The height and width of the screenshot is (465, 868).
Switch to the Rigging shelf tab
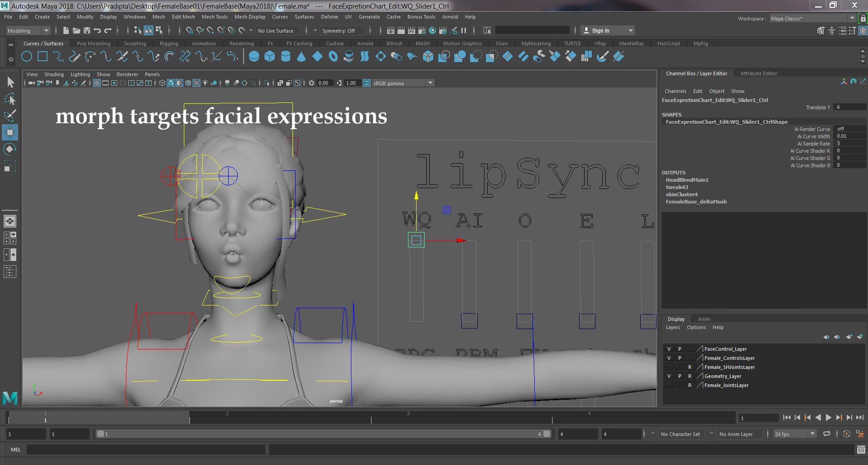169,44
